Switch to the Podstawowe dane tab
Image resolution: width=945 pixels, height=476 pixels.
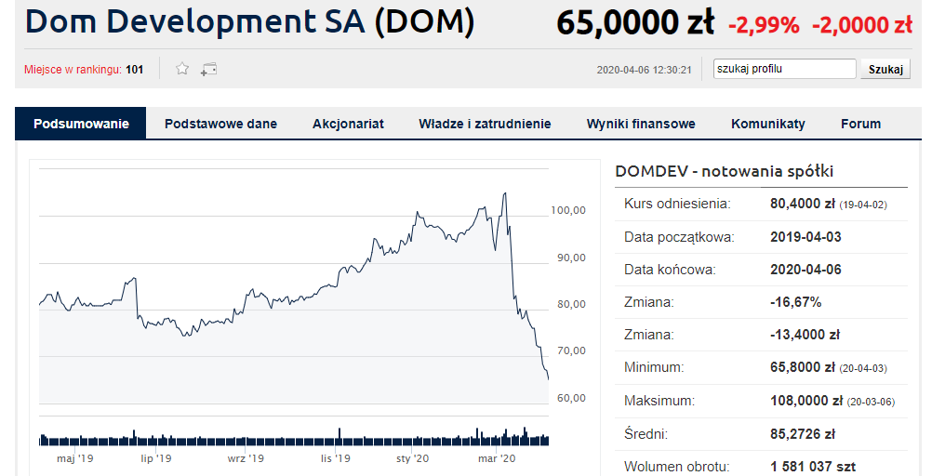221,124
